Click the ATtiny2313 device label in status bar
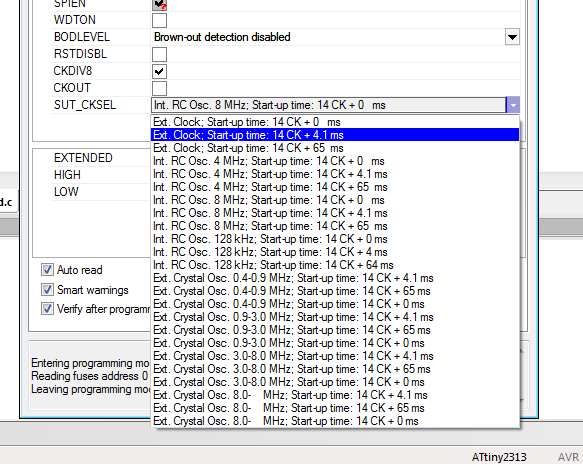Screen dimensions: 583x464 [x=499, y=457]
